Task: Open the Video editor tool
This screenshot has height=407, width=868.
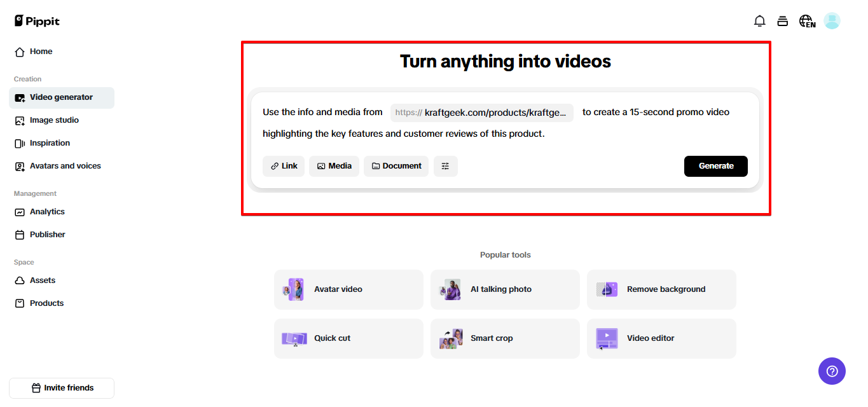Action: 661,338
